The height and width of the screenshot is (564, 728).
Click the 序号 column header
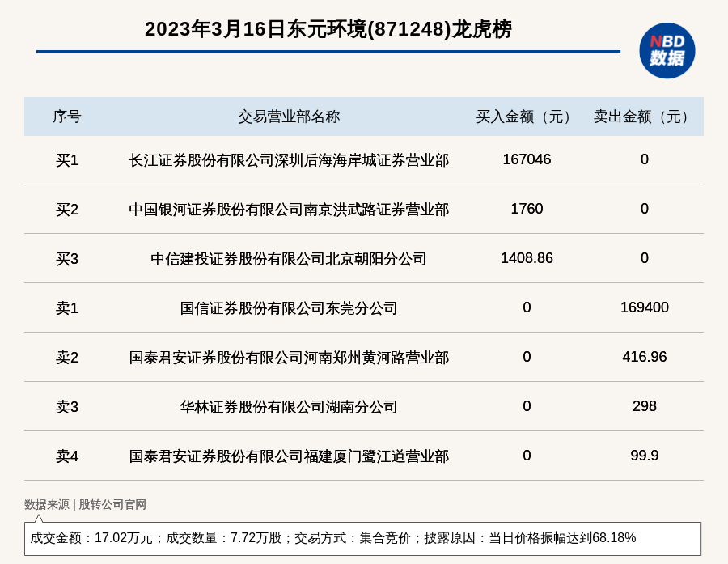coord(67,117)
